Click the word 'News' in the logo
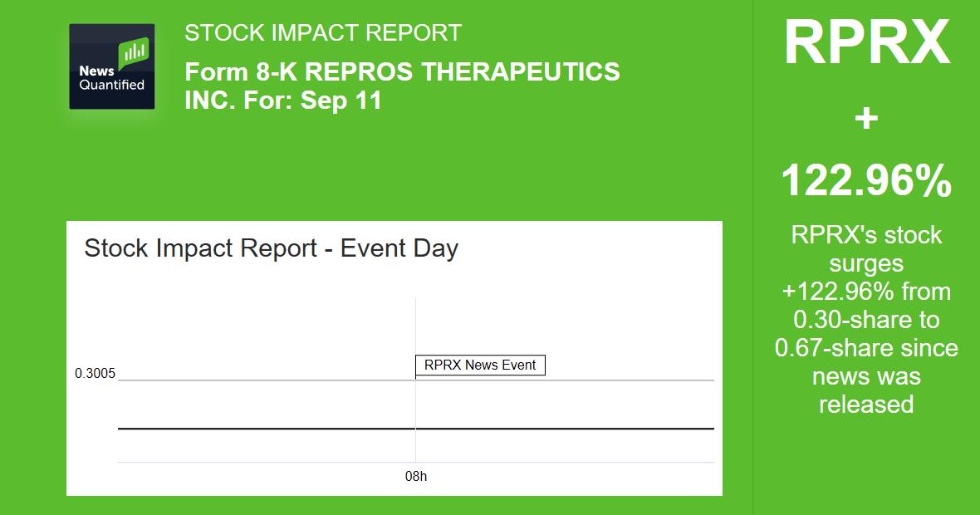980x515 pixels. tap(96, 71)
